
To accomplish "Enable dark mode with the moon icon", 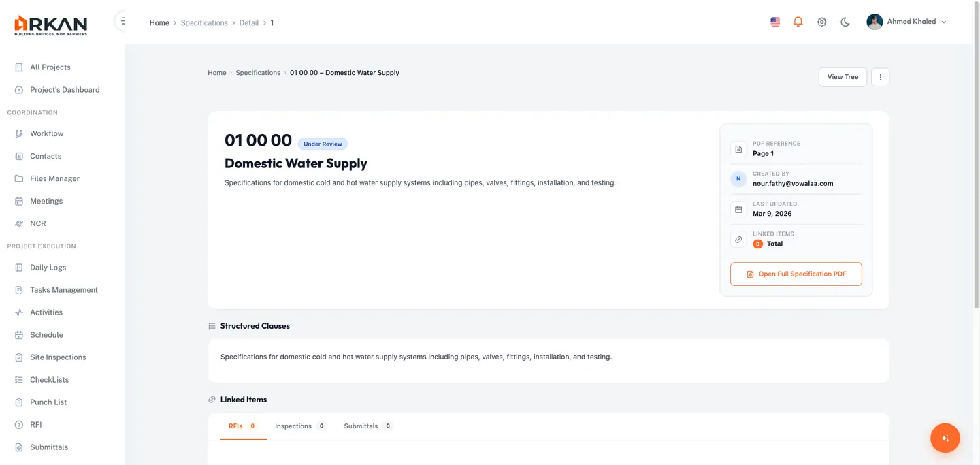I will [x=845, y=21].
